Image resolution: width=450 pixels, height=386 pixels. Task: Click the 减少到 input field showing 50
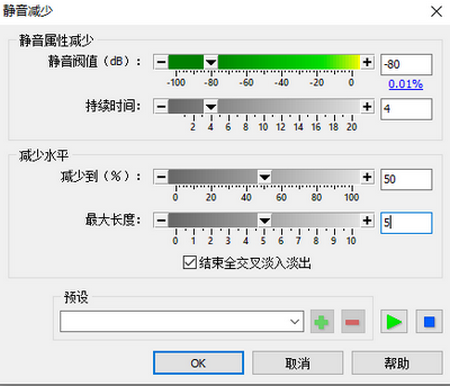point(406,179)
